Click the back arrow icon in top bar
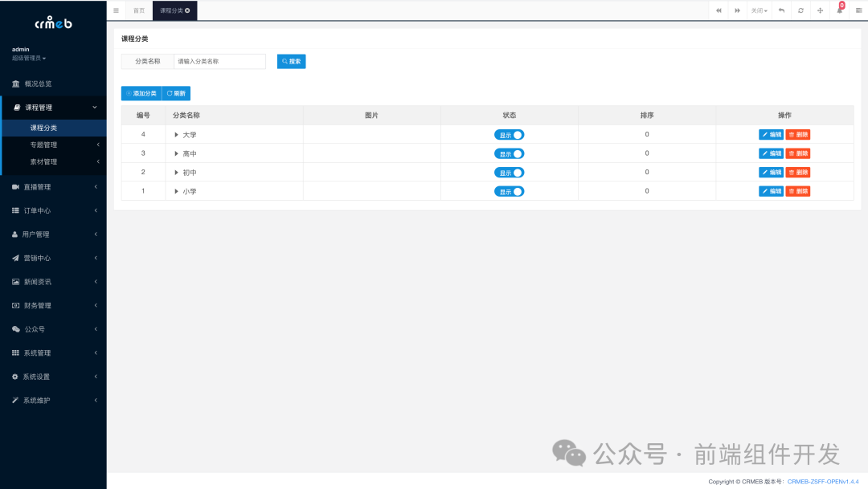Screen dimensions: 868x489 782,10
